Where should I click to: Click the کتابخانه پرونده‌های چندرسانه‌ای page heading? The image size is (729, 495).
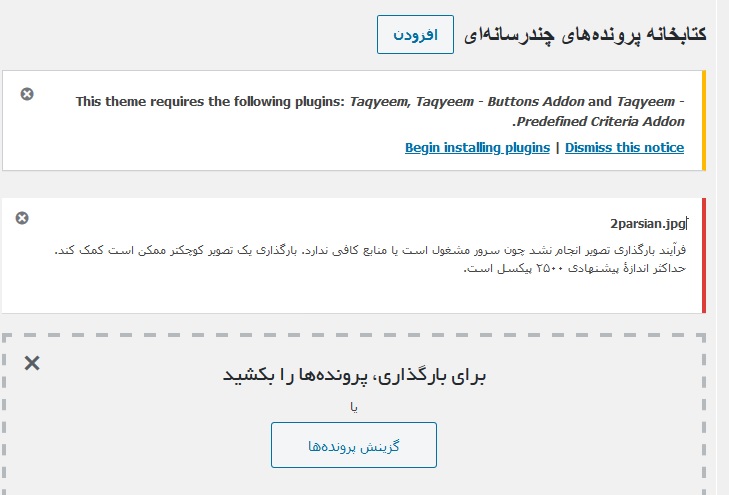585,35
